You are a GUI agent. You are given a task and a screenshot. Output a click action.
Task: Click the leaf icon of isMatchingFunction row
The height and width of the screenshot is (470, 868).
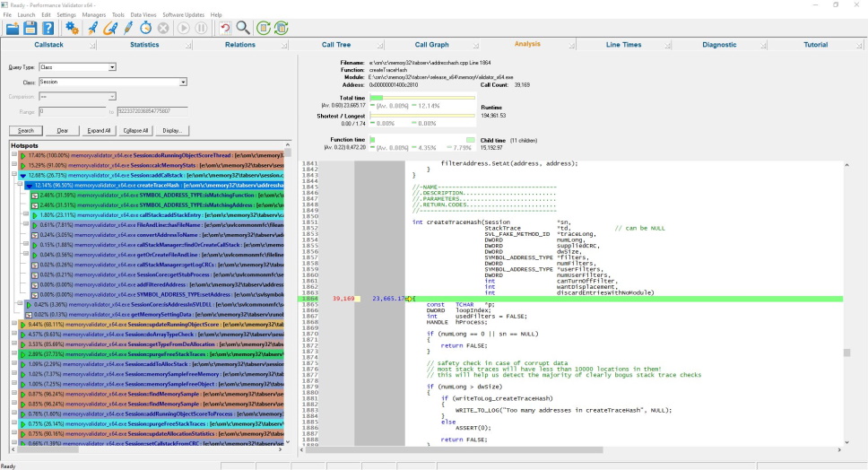[x=35, y=196]
